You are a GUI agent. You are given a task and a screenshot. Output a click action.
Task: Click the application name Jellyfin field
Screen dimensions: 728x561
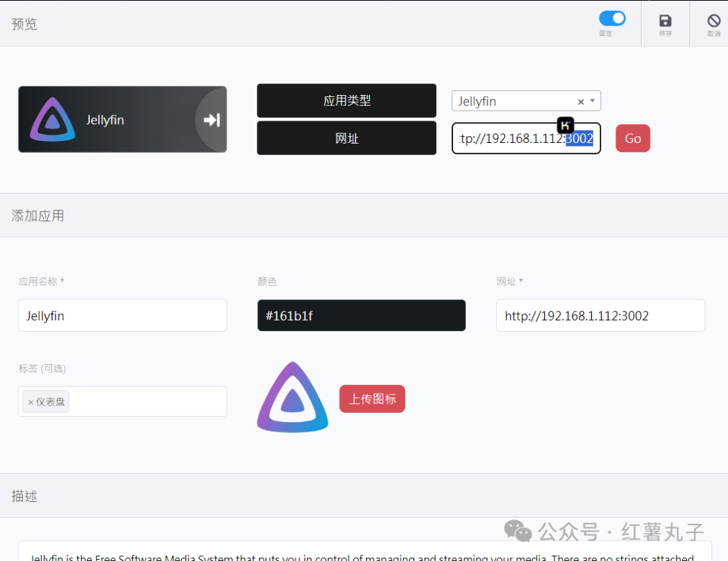123,316
